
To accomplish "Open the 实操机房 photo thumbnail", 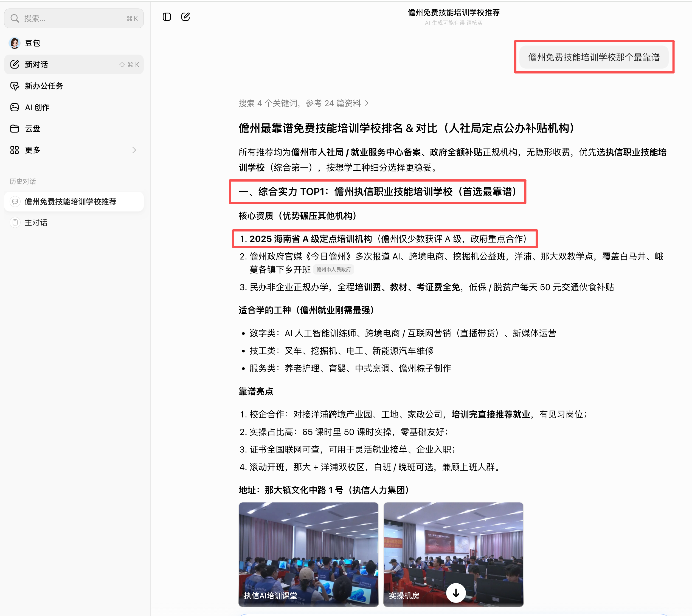I will (x=453, y=554).
